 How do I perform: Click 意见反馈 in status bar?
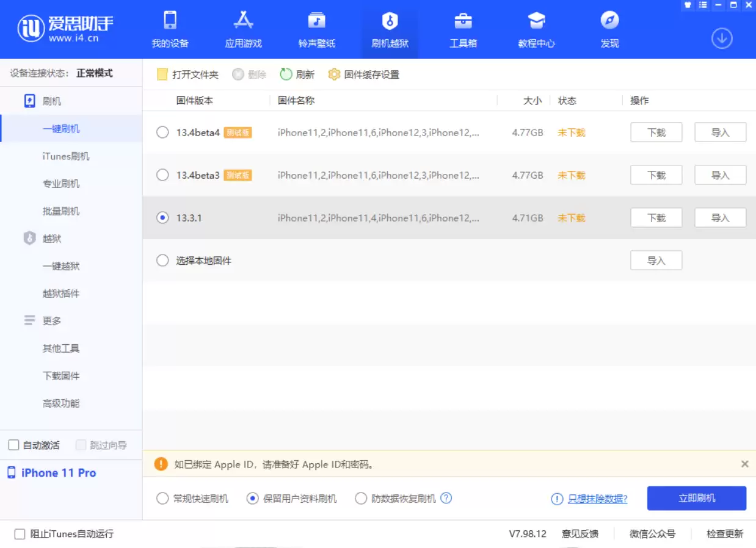click(580, 534)
